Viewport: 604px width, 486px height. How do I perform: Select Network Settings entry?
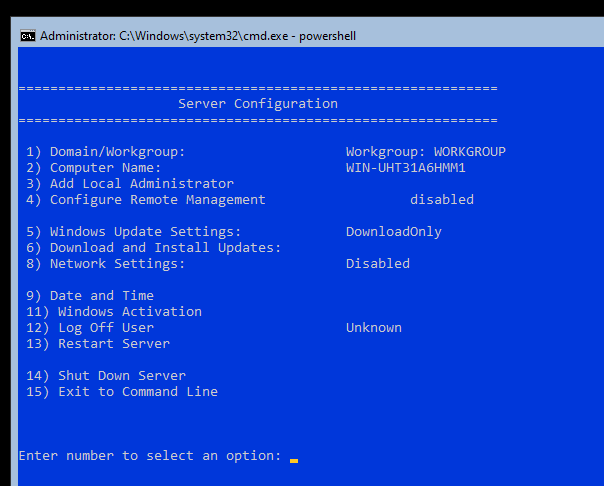(x=106, y=264)
